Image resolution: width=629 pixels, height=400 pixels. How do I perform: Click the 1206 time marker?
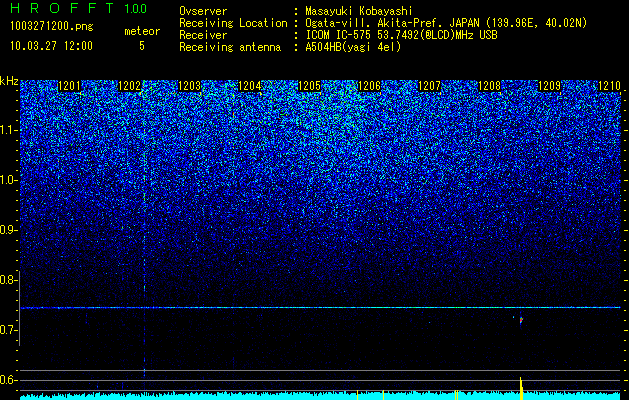369,86
